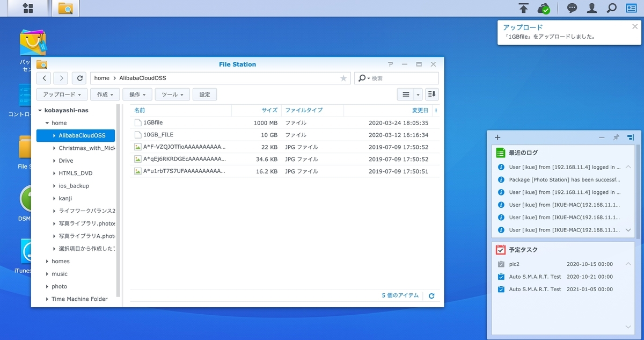
Task: Click the cloud sync status icon
Action: 544,8
